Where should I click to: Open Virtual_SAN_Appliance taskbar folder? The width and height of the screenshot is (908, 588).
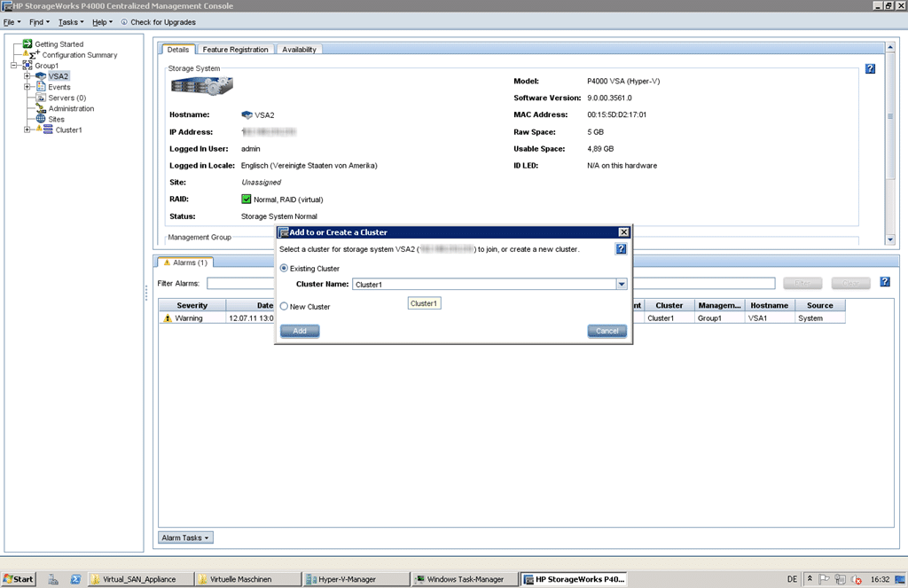[x=140, y=579]
